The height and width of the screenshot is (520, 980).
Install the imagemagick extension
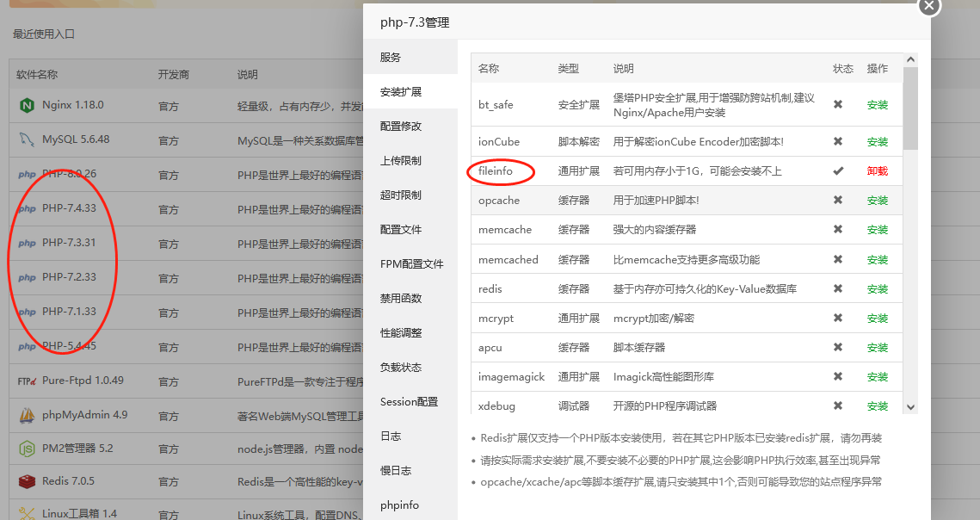point(878,377)
